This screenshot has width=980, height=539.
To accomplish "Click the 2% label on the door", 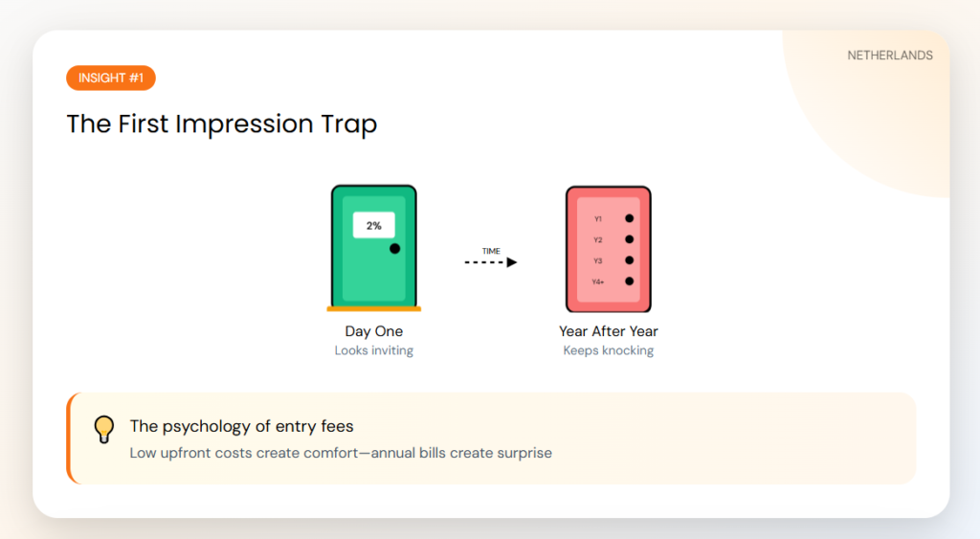I will pyautogui.click(x=373, y=226).
